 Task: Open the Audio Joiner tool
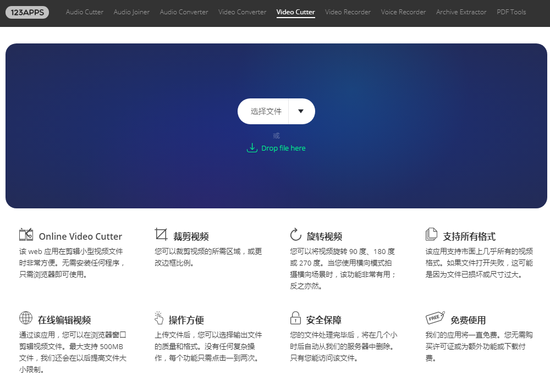[x=131, y=12]
